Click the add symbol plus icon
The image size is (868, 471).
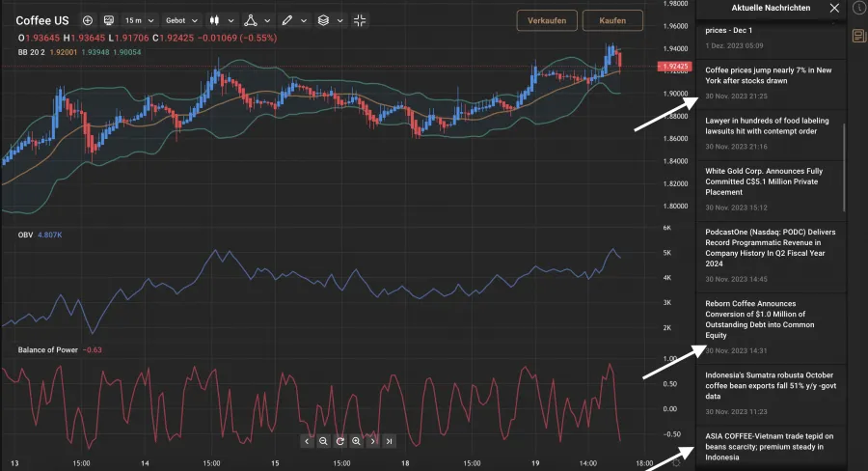88,20
